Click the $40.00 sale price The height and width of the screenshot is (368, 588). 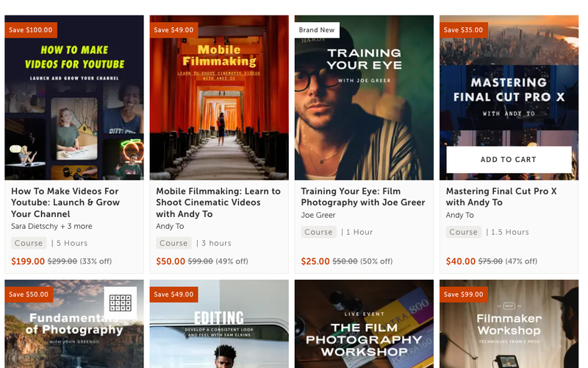461,261
